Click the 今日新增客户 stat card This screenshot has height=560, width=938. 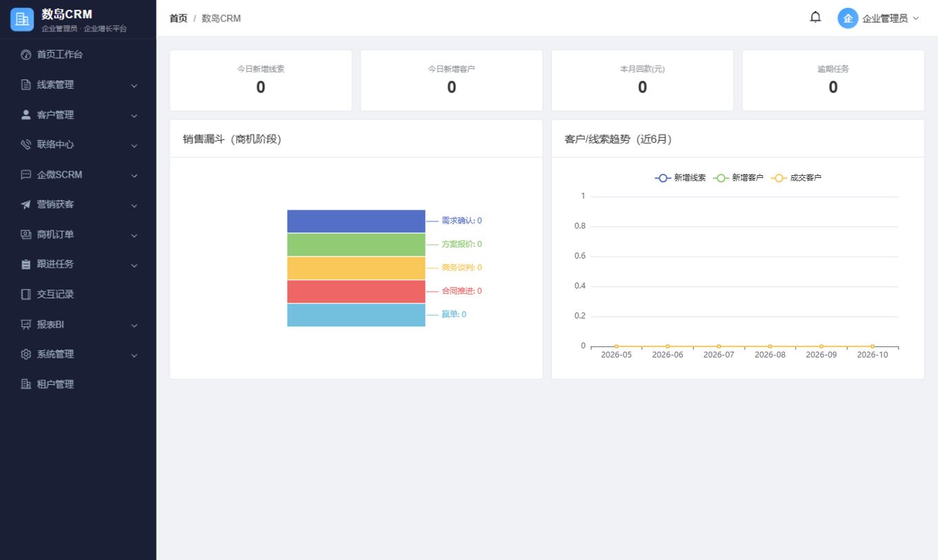(x=452, y=80)
